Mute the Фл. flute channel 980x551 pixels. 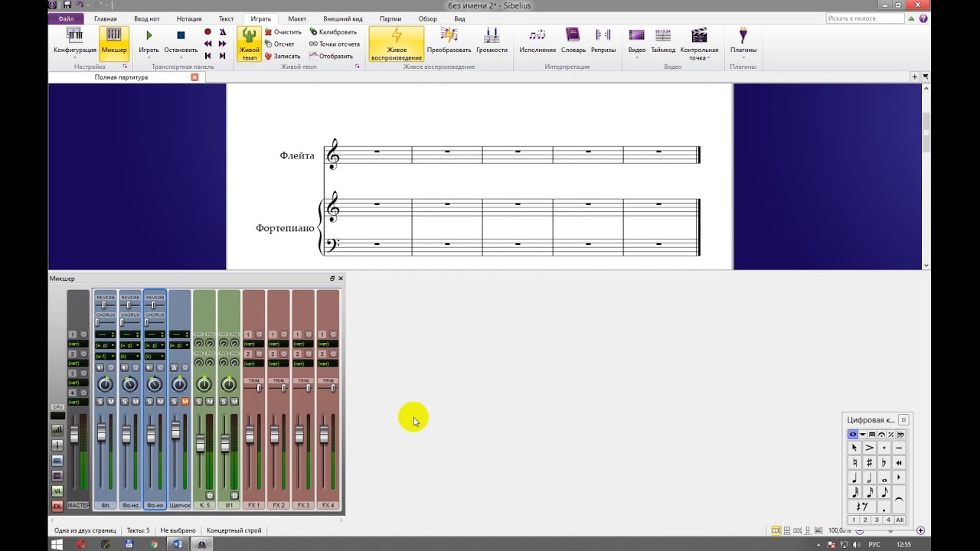pyautogui.click(x=111, y=402)
